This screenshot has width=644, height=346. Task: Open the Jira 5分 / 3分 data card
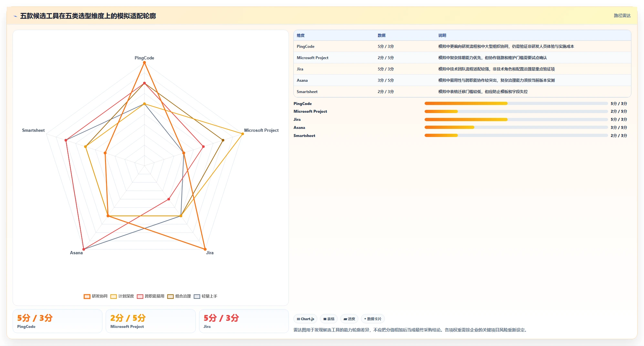point(244,321)
